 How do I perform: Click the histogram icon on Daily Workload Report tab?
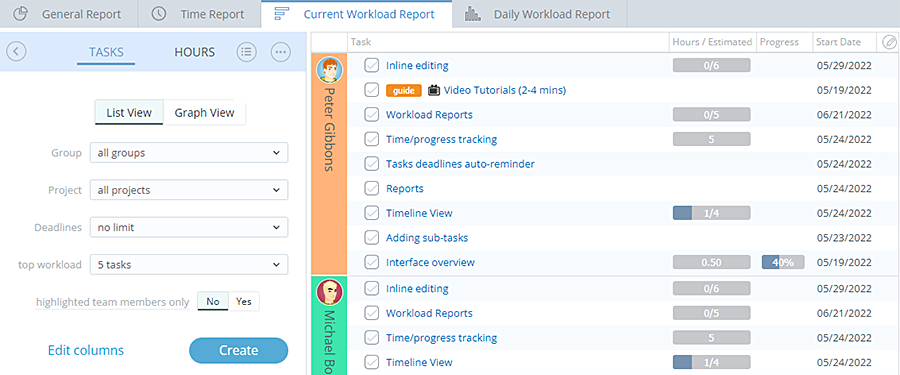pyautogui.click(x=472, y=14)
